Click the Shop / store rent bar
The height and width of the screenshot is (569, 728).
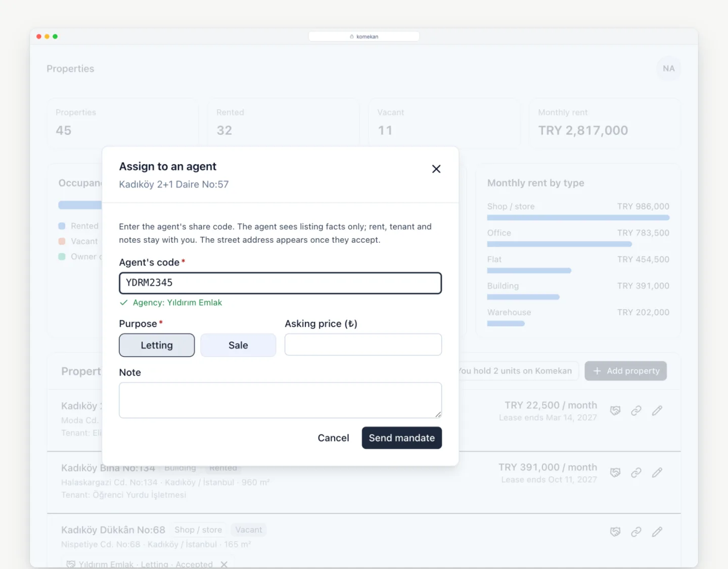pos(578,217)
